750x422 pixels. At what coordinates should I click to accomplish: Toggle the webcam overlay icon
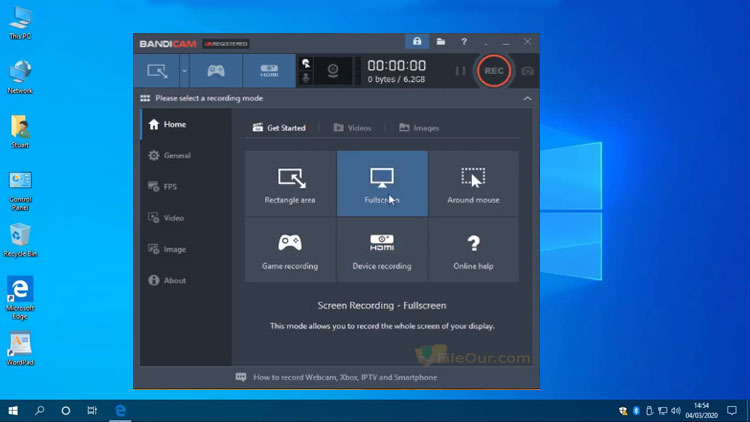[x=333, y=71]
